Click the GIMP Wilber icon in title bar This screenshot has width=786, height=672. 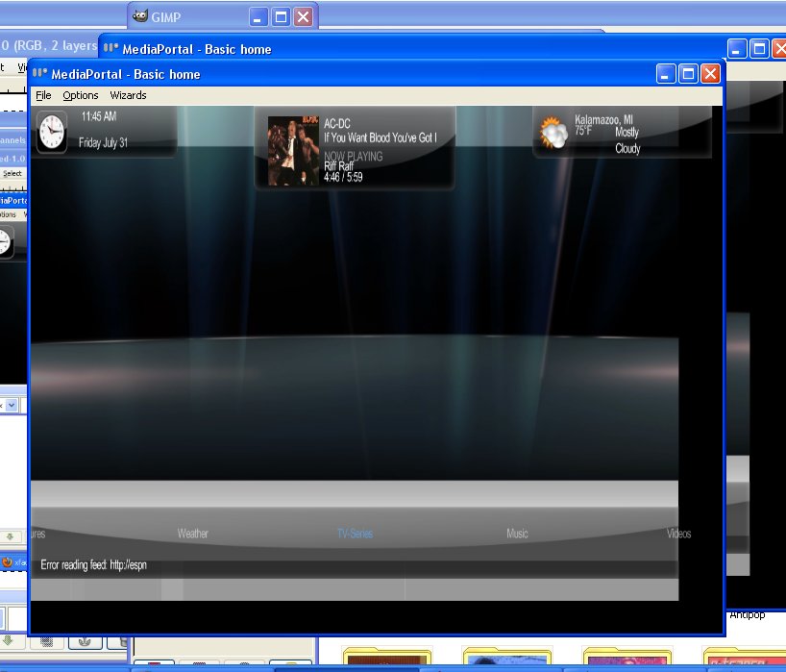pyautogui.click(x=140, y=16)
